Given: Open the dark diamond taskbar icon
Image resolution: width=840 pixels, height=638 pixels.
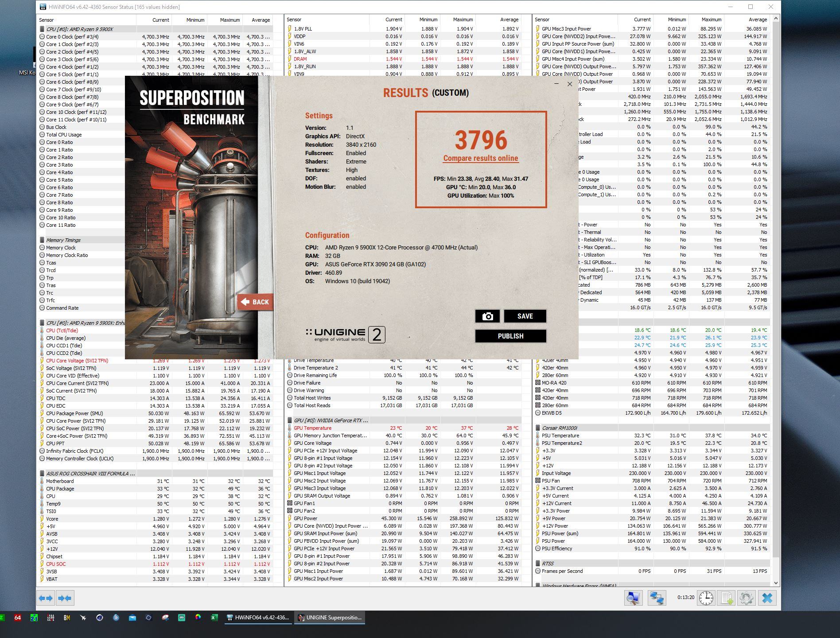Looking at the screenshot, I should [149, 618].
